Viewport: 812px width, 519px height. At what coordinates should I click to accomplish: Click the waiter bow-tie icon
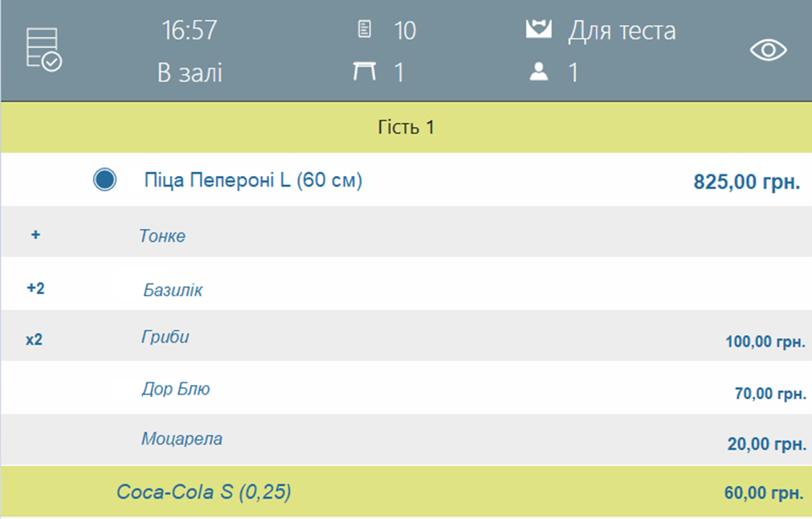point(539,29)
